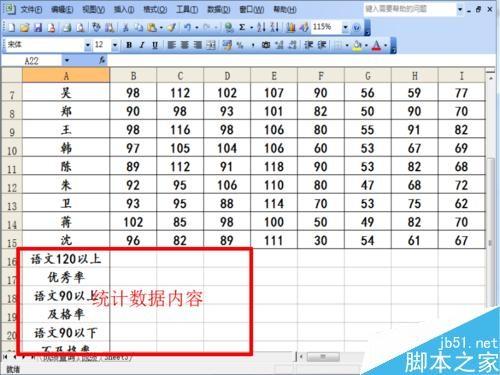Decrease the cell indent
The image size is (500, 375).
pyautogui.click(x=309, y=45)
